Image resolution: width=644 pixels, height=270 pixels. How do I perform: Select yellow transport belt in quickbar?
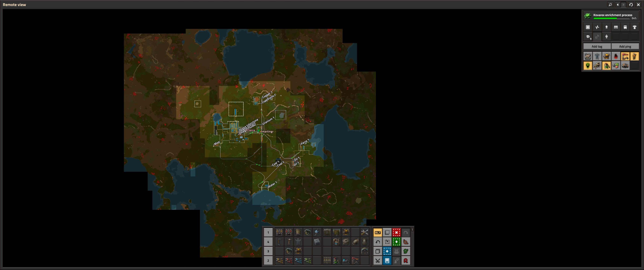click(x=279, y=232)
